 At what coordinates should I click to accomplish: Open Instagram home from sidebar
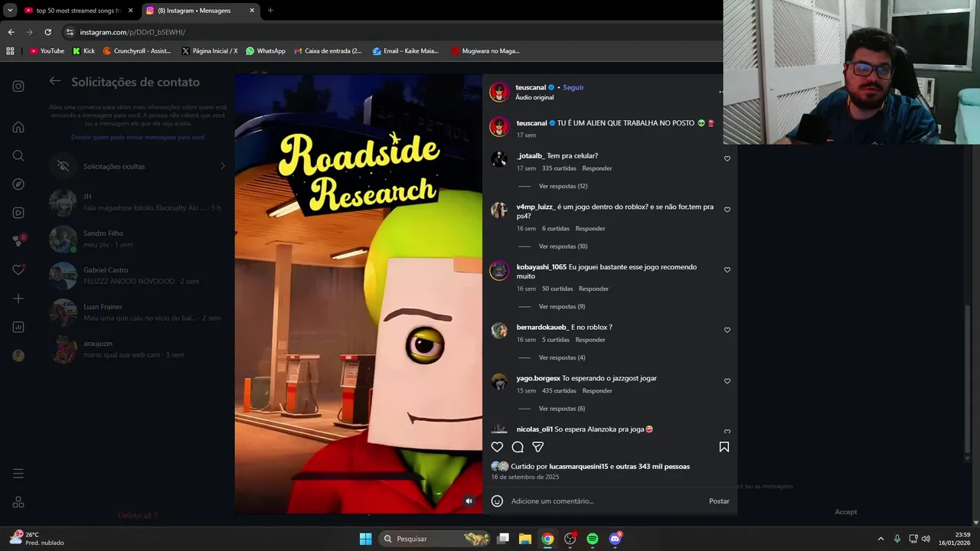point(18,127)
